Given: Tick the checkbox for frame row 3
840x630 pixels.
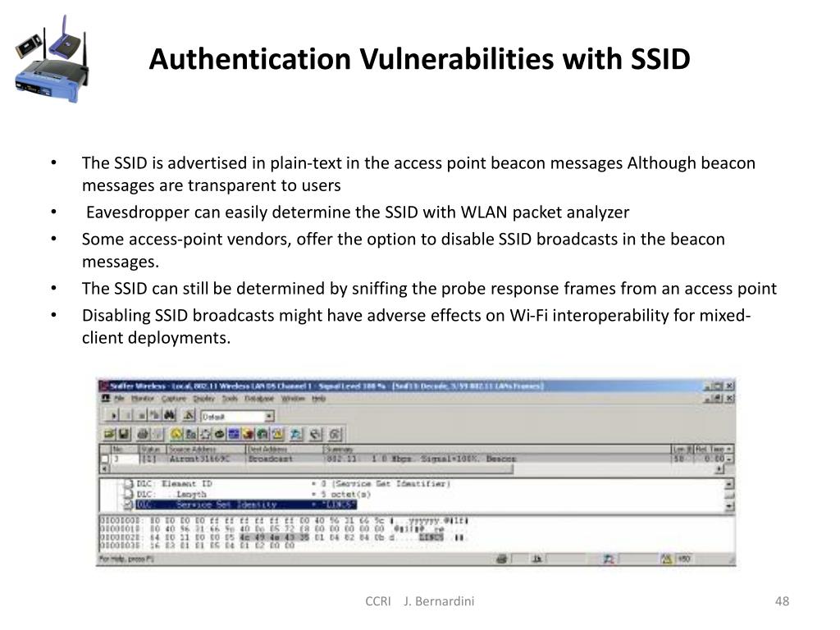Looking at the screenshot, I should (x=104, y=459).
